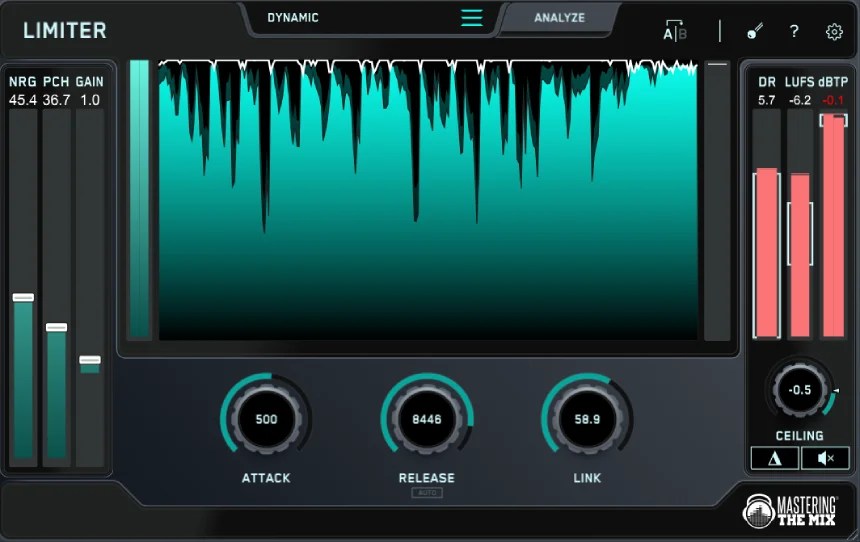Toggle the A|B comparison icon
The height and width of the screenshot is (542, 860).
pyautogui.click(x=675, y=31)
